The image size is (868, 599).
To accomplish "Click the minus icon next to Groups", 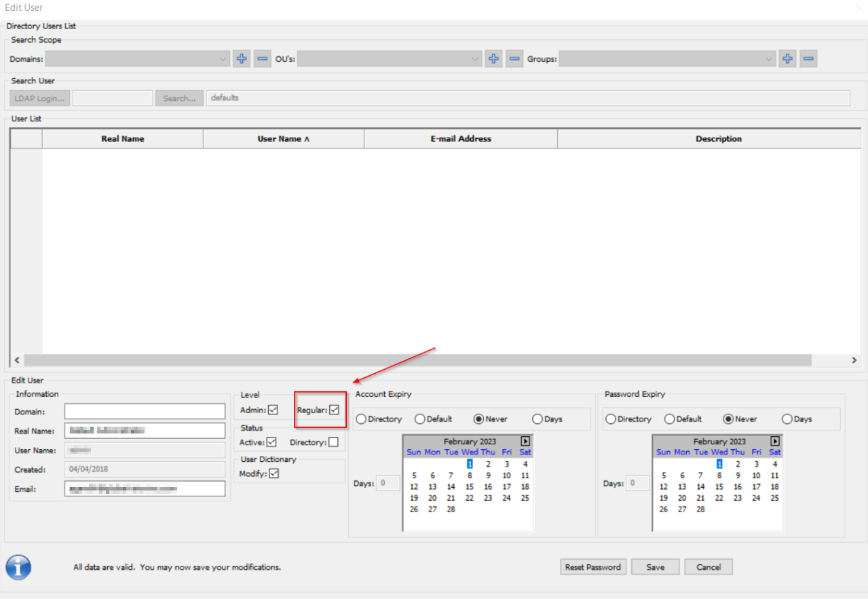I will [808, 59].
